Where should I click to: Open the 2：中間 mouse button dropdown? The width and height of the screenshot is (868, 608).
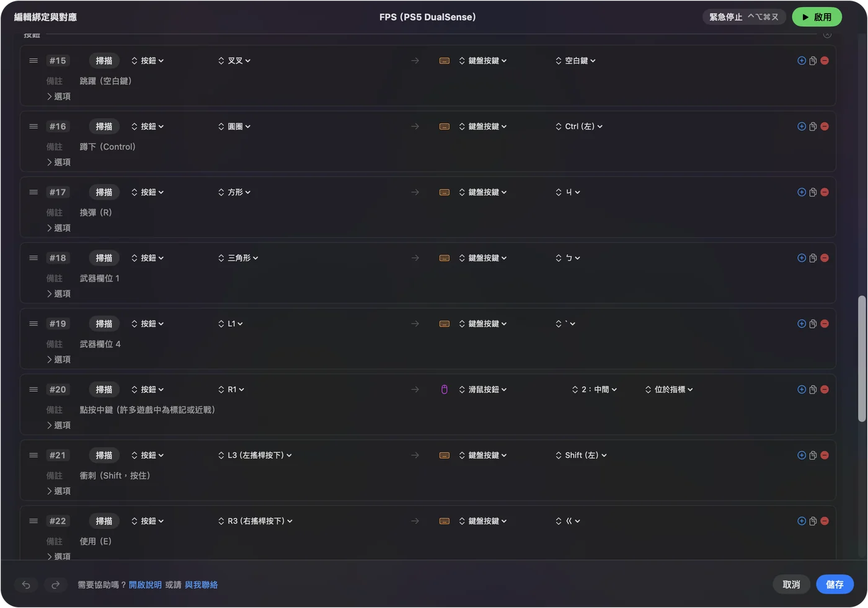point(595,389)
